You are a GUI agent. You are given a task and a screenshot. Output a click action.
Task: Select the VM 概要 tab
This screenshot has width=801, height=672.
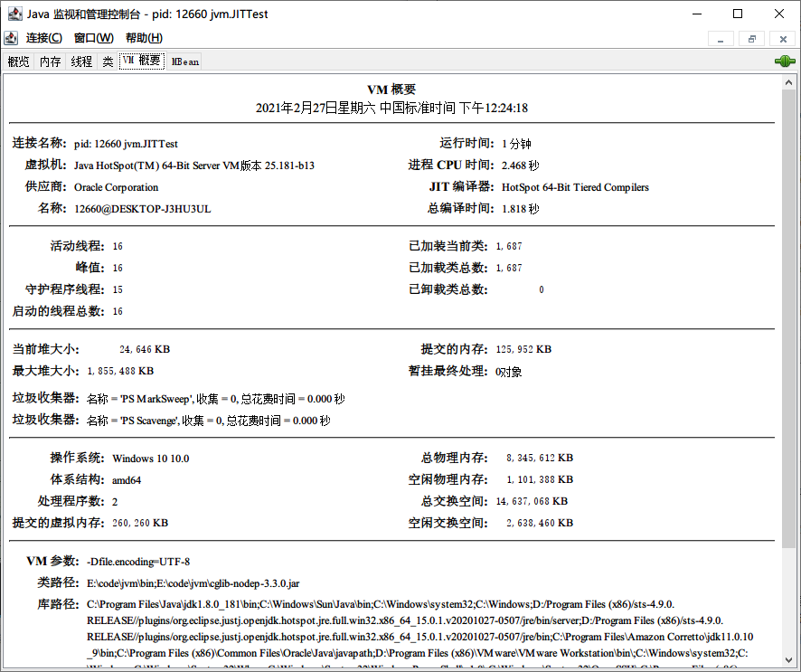(x=142, y=61)
